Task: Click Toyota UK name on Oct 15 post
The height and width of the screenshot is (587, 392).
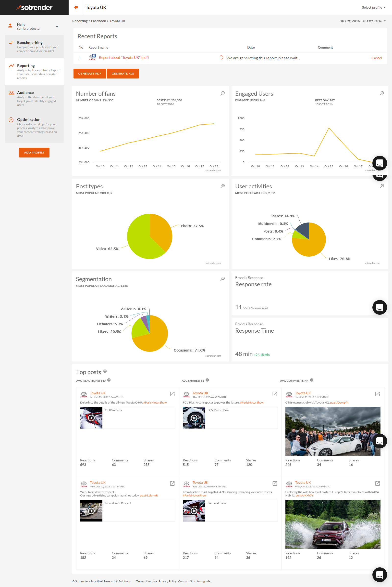Action: (x=98, y=393)
